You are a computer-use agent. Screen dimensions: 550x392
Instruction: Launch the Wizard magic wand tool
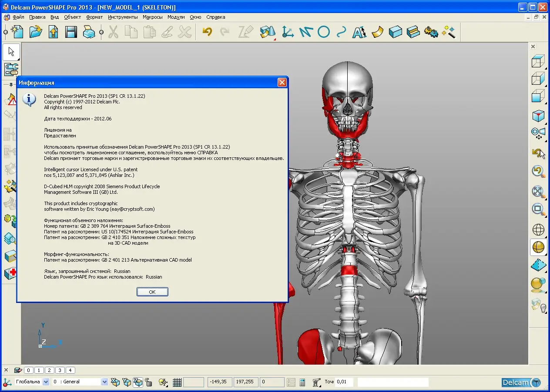click(449, 32)
